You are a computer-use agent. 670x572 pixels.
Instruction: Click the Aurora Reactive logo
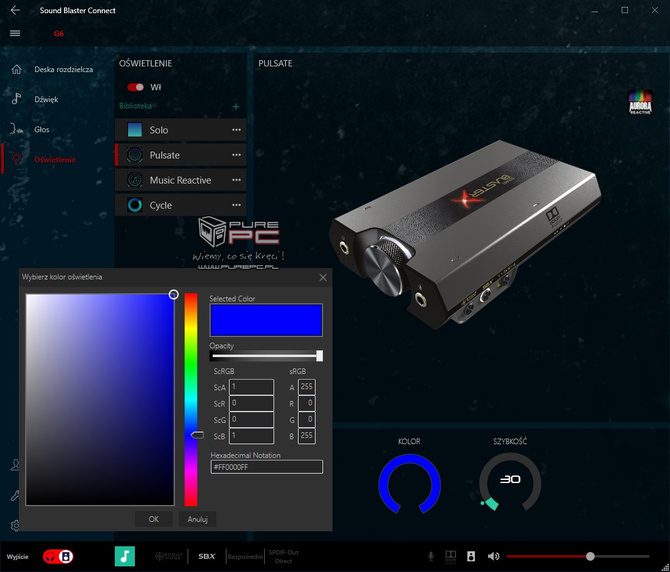640,102
